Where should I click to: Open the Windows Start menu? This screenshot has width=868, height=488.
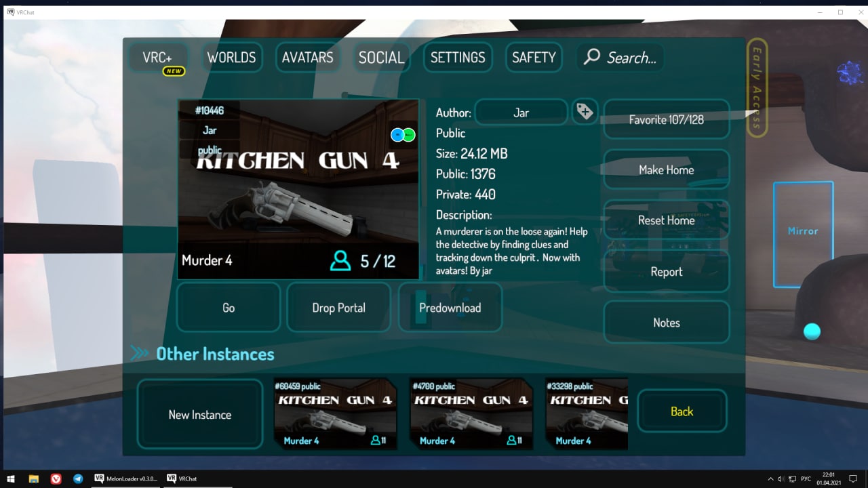11,479
